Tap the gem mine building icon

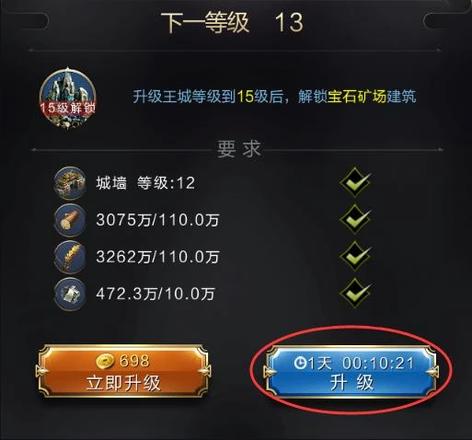68,98
